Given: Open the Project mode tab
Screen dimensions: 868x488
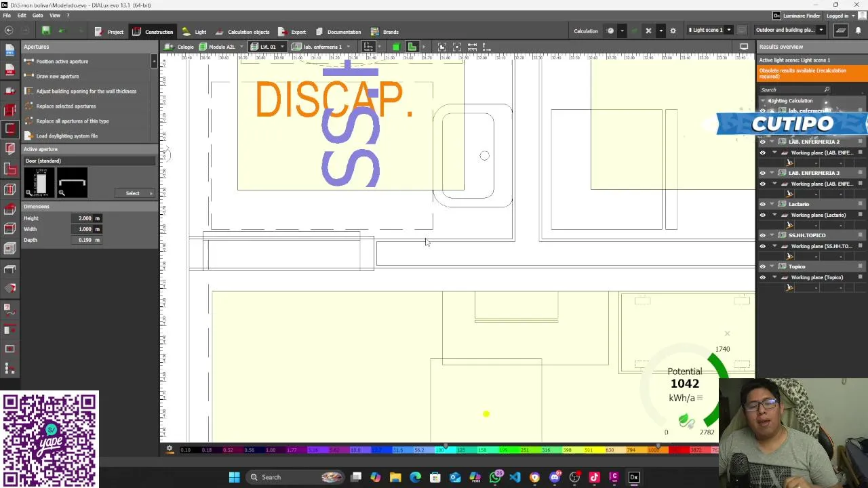Looking at the screenshot, I should pos(109,32).
